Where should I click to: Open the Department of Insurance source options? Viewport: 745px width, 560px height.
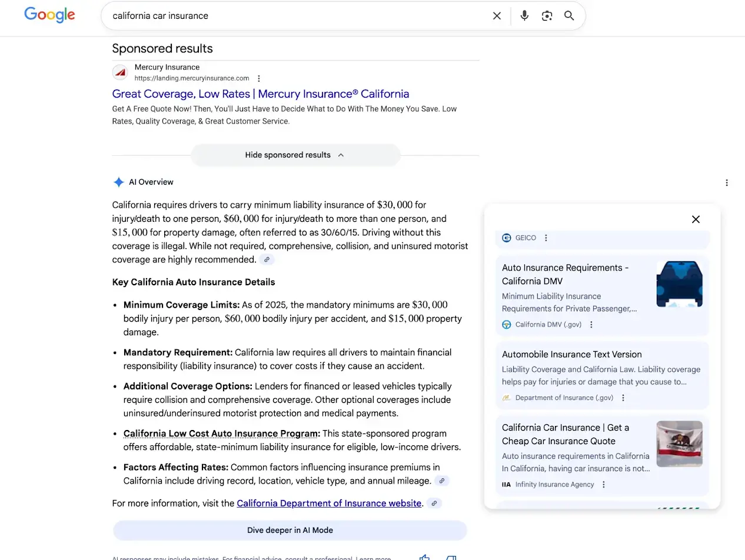tap(623, 398)
